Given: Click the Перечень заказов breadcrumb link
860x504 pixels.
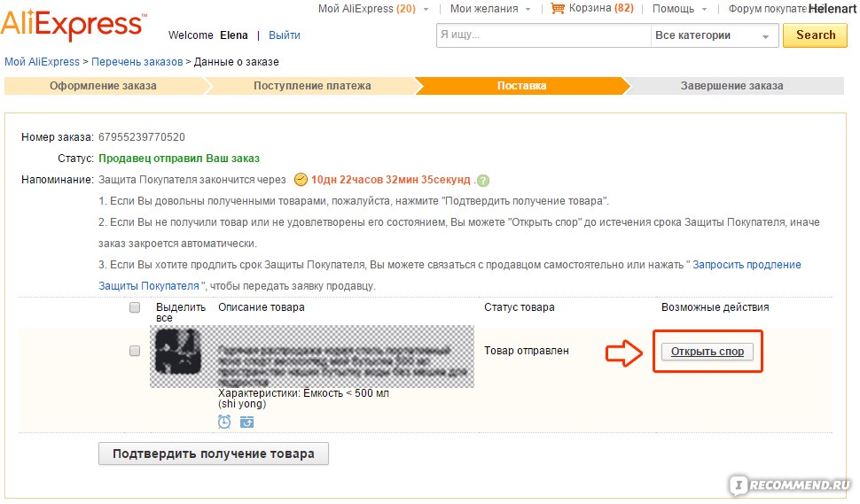Looking at the screenshot, I should coord(137,62).
